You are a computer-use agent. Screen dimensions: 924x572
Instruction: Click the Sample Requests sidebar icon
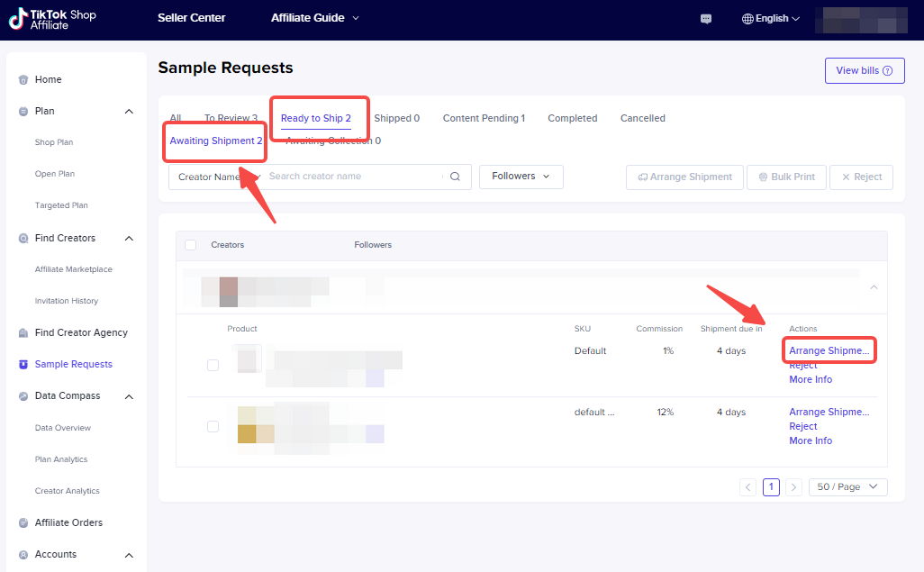(23, 365)
